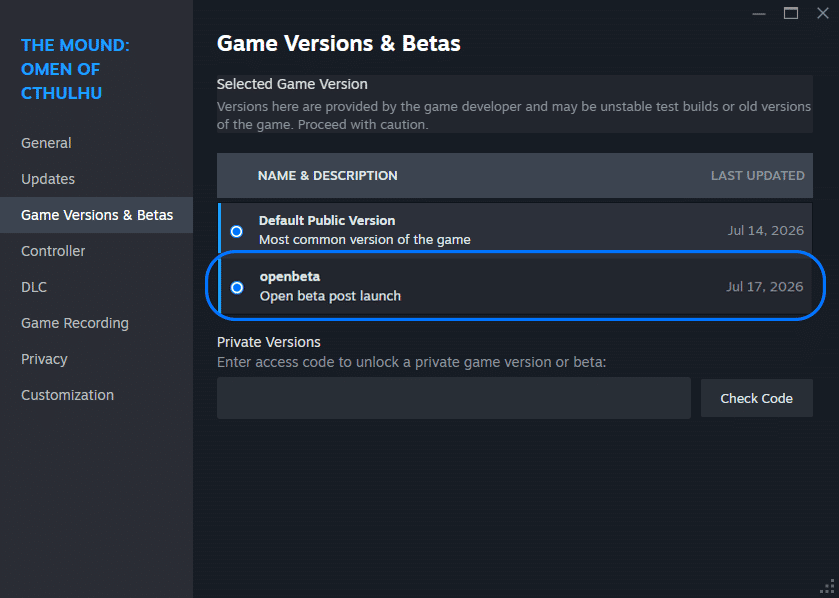
Task: Open the Privacy settings section
Action: (x=44, y=359)
